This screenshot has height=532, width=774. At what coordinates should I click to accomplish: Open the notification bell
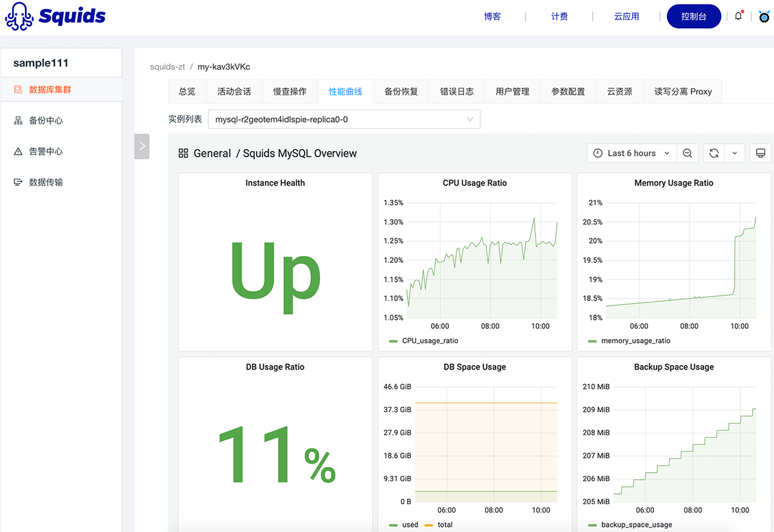[x=739, y=16]
